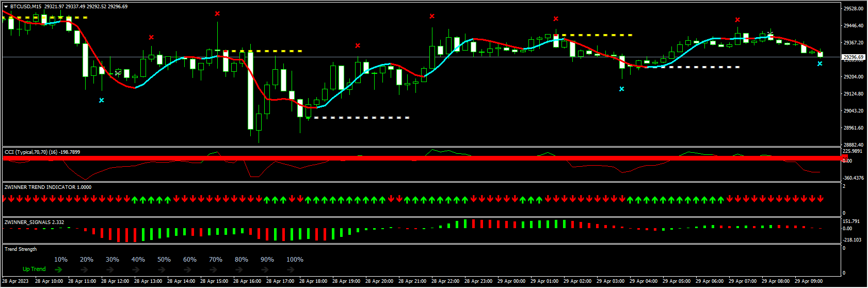Click the Trend Strength panel title
This screenshot has width=868, height=288.
pyautogui.click(x=21, y=249)
